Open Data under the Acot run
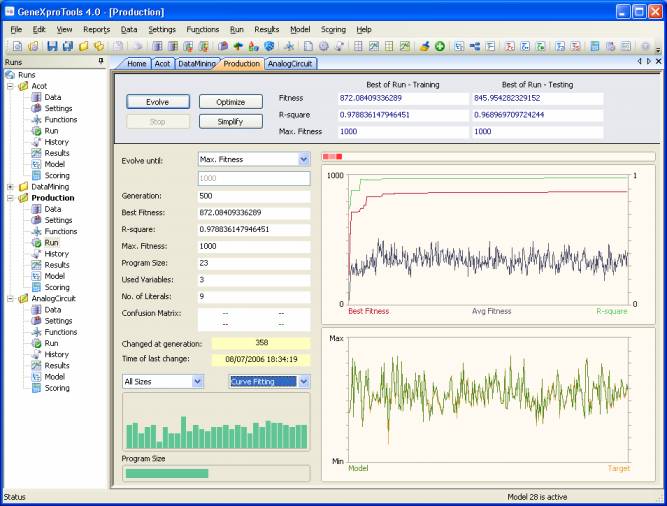This screenshot has height=506, width=667. [x=53, y=97]
